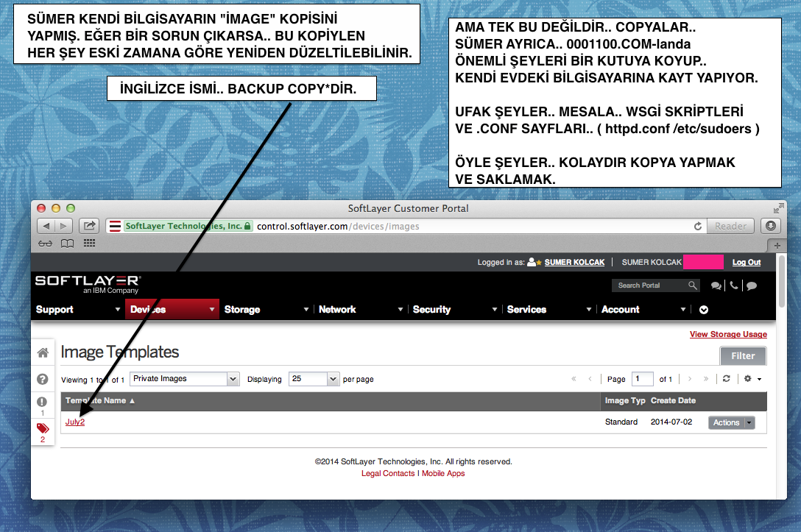Expand the circled chevron after the Account menu
Screen dimensions: 801x532
tap(703, 310)
